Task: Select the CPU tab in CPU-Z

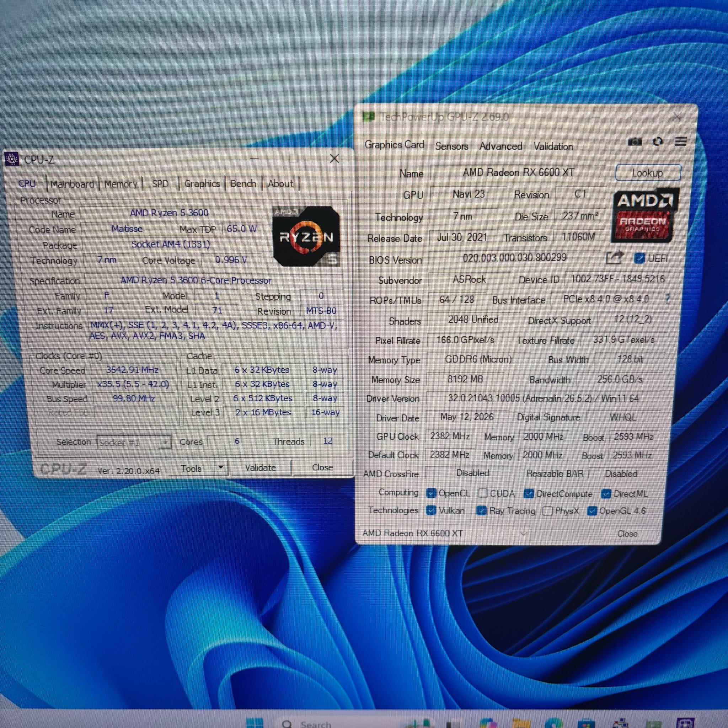Action: tap(27, 183)
